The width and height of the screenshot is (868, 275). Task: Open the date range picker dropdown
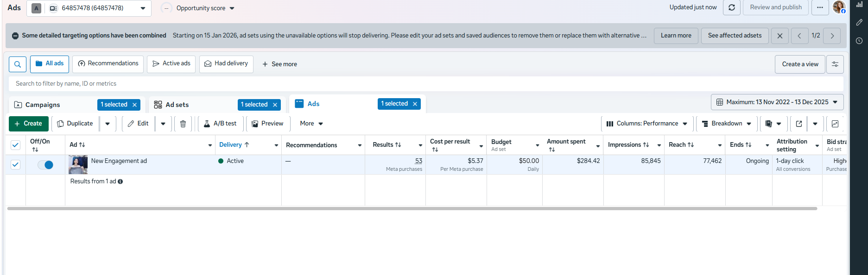point(777,102)
